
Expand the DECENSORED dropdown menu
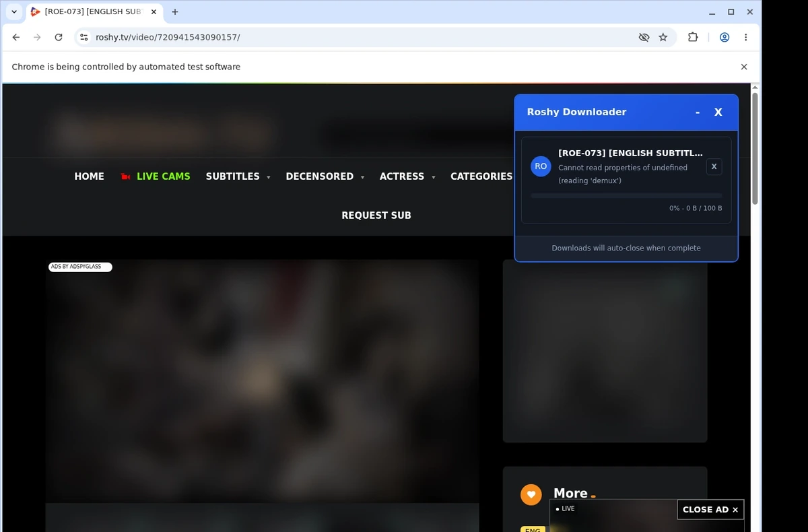coord(325,176)
